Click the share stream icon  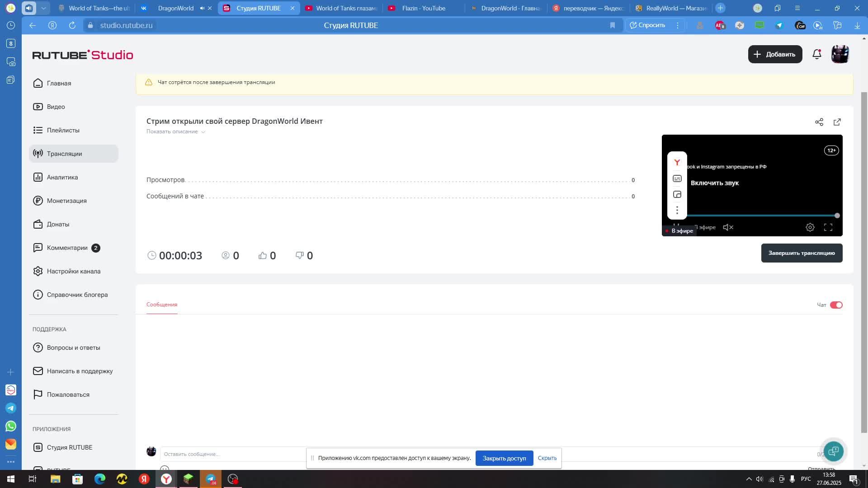pos(819,122)
